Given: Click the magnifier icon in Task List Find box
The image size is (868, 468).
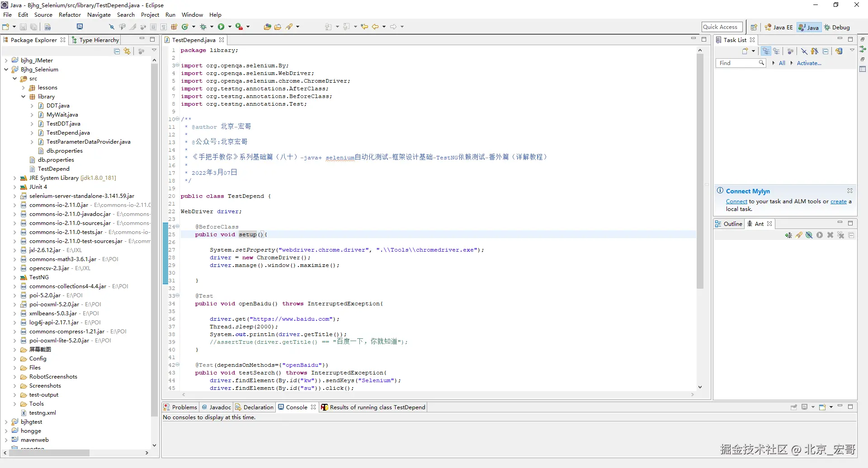Looking at the screenshot, I should click(x=762, y=63).
